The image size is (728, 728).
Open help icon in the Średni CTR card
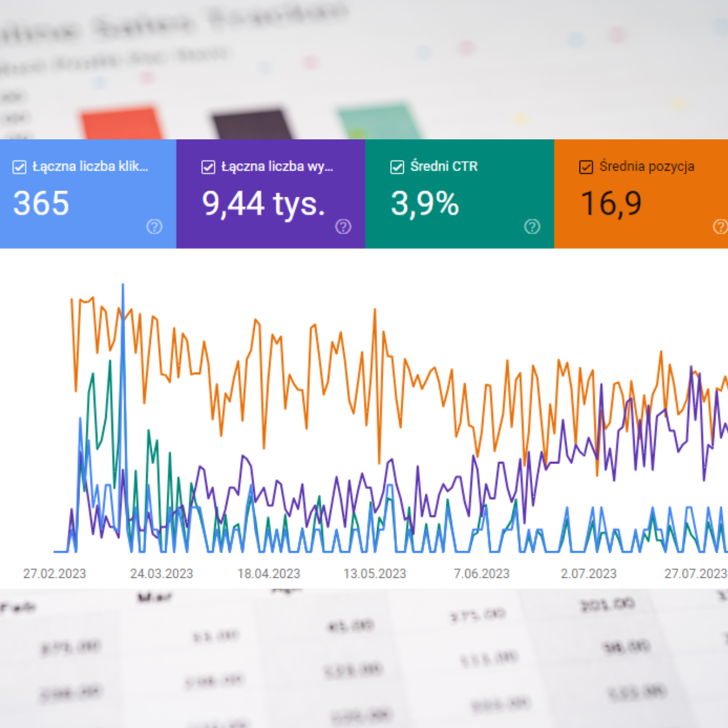(x=532, y=227)
